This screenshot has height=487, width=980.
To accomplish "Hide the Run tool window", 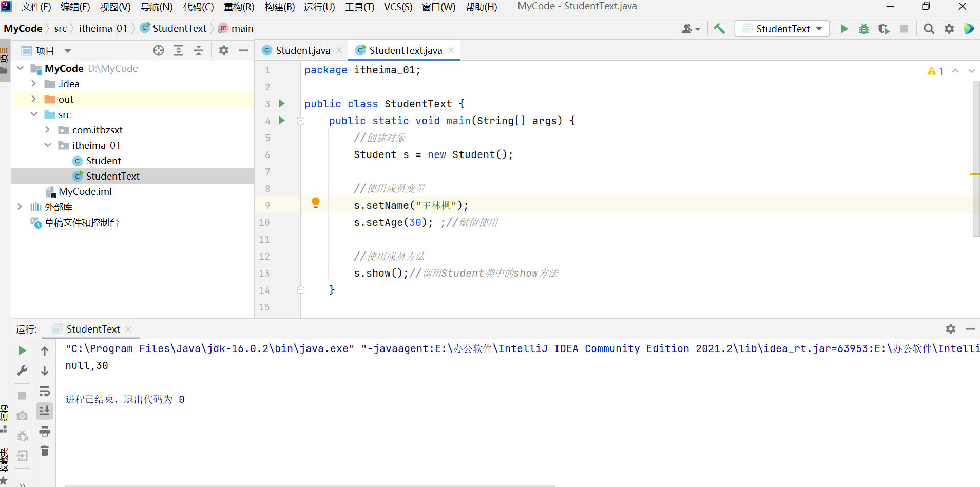I will pos(970,329).
